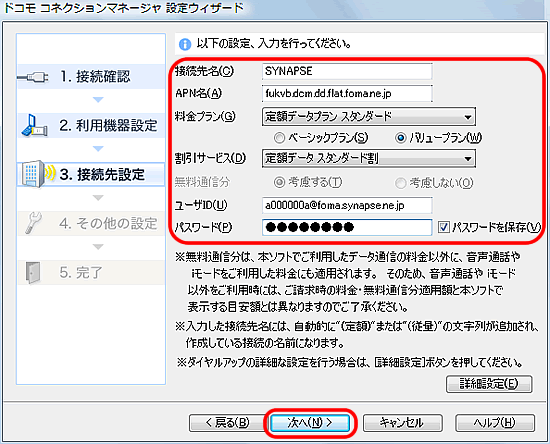Click the 料金プラン(G) label
Screen dimensions: 550x444
(205, 116)
